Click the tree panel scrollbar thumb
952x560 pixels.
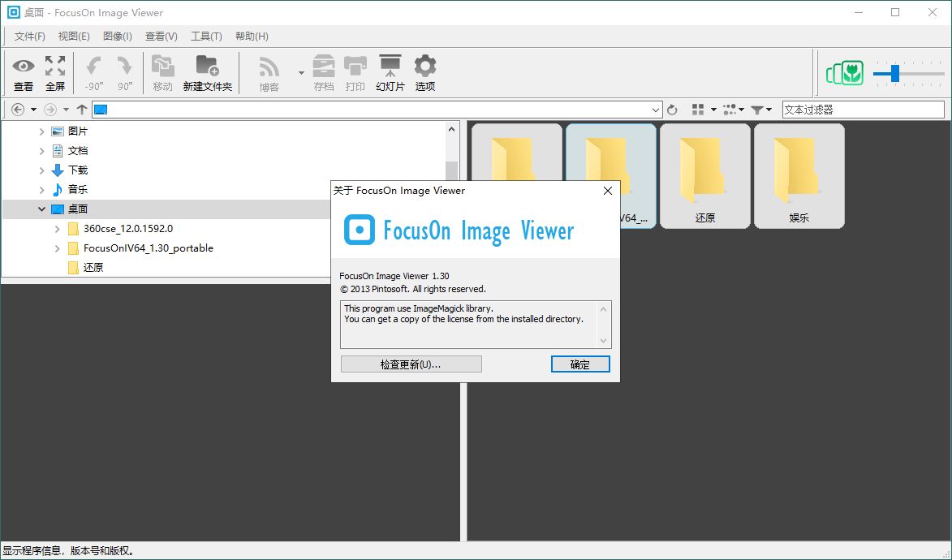(x=451, y=170)
